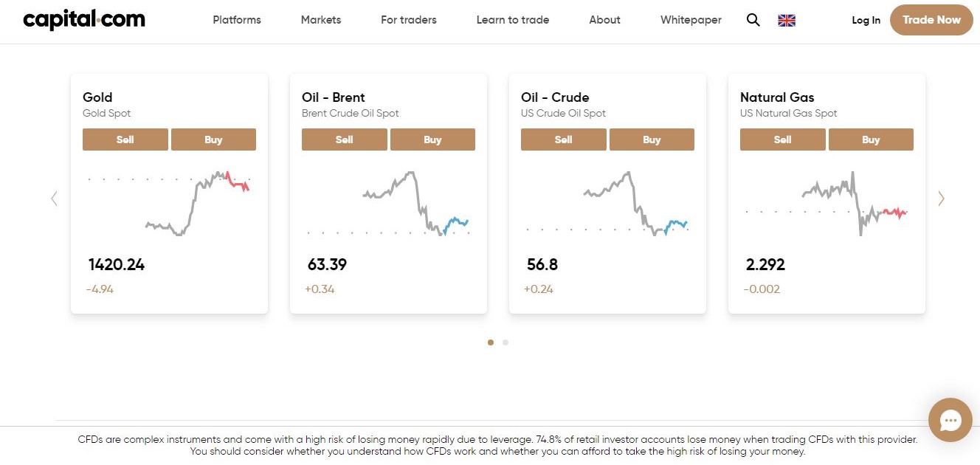980x465 pixels.
Task: Click the capital.com logo
Action: (x=84, y=20)
